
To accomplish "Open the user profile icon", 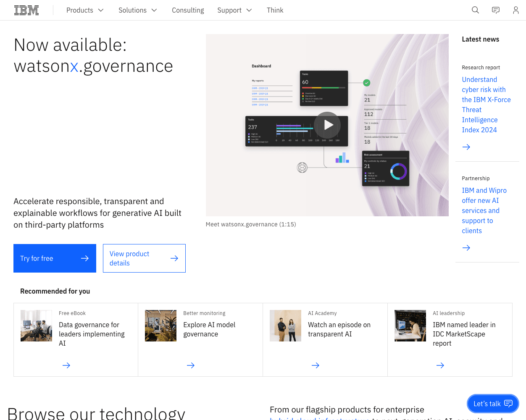I will [516, 10].
